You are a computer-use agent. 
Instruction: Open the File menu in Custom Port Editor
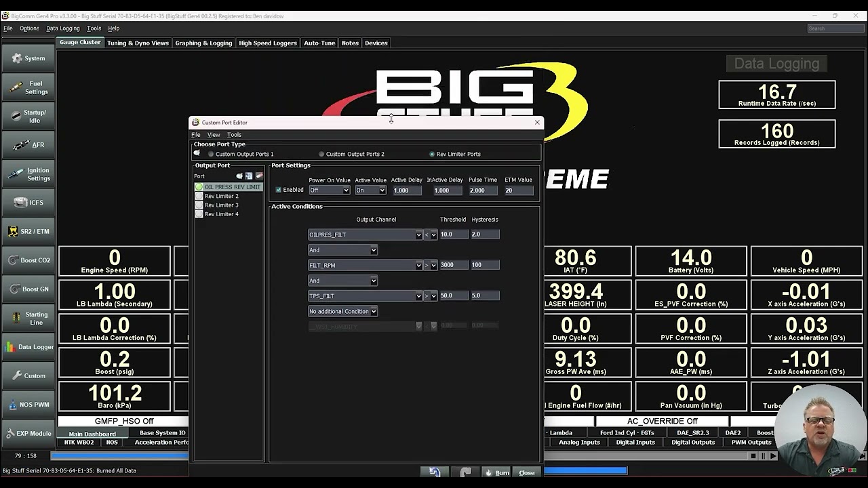(x=196, y=135)
